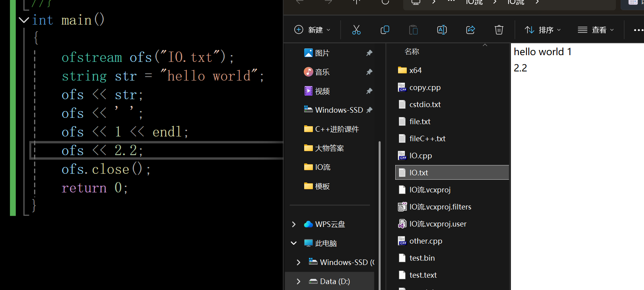Select WPS云盘 in navigation pane
This screenshot has height=290, width=644.
pos(324,224)
